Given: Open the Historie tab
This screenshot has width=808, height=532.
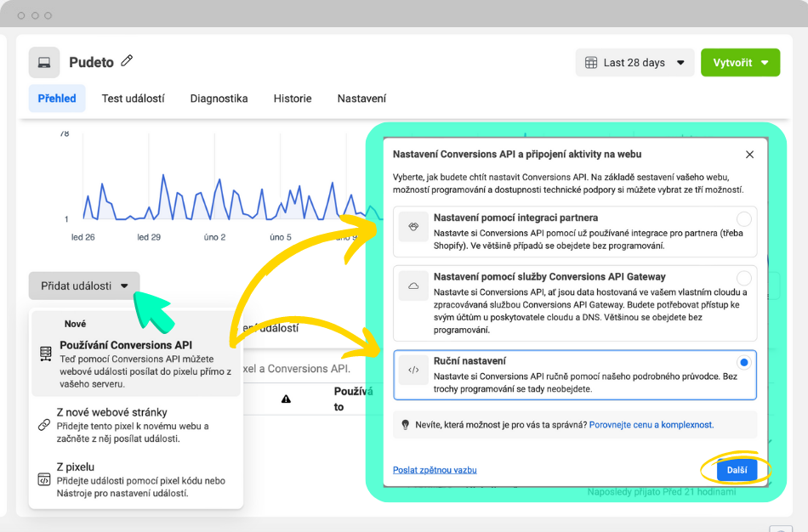Looking at the screenshot, I should 293,99.
